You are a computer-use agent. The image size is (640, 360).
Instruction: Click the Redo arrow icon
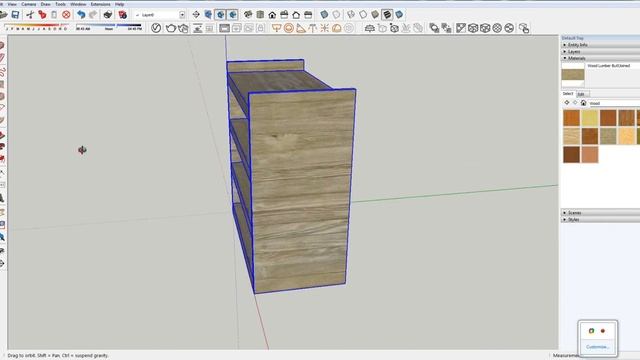click(93, 15)
